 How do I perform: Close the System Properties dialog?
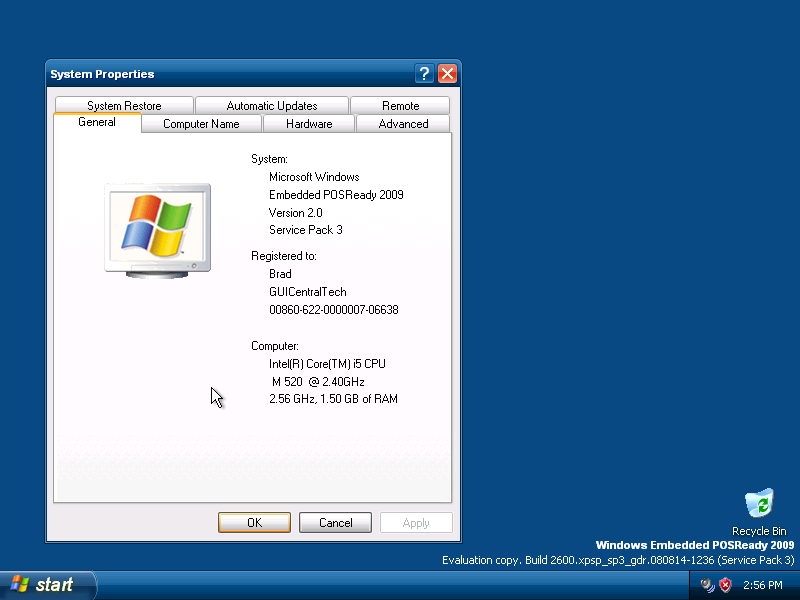(x=447, y=74)
